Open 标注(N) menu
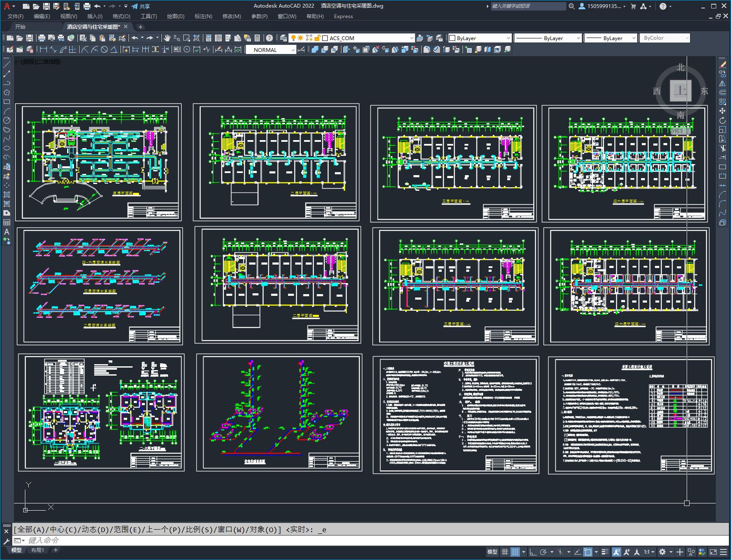The image size is (731, 560). [203, 16]
